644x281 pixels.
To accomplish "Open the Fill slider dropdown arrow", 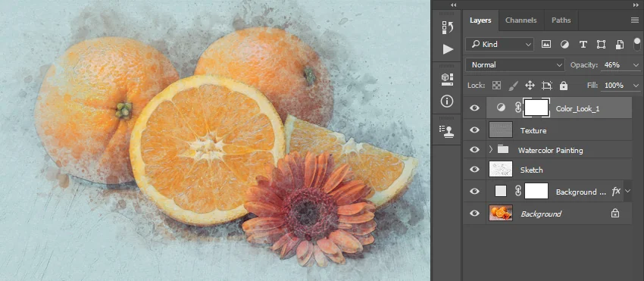I will point(636,86).
